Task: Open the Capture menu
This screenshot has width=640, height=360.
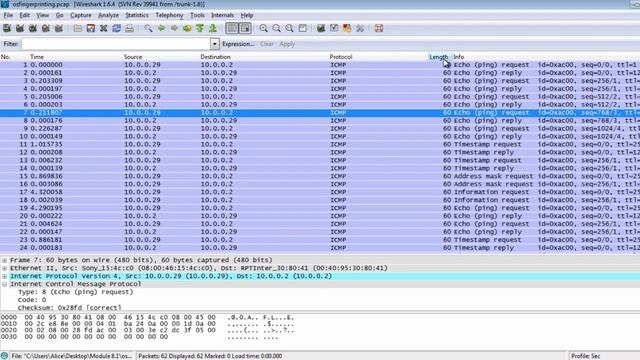Action: 81,15
